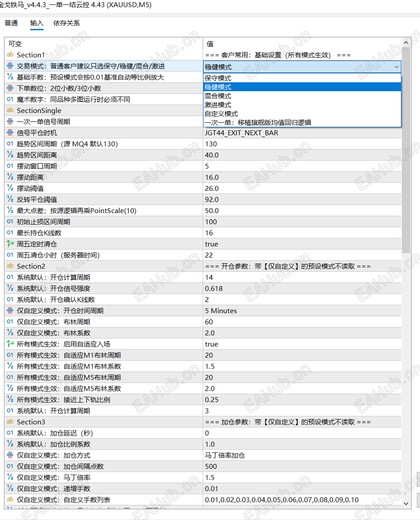420x520 pixels.
Task: Collapse the 交易模式 combo box arrow
Action: 396,67
